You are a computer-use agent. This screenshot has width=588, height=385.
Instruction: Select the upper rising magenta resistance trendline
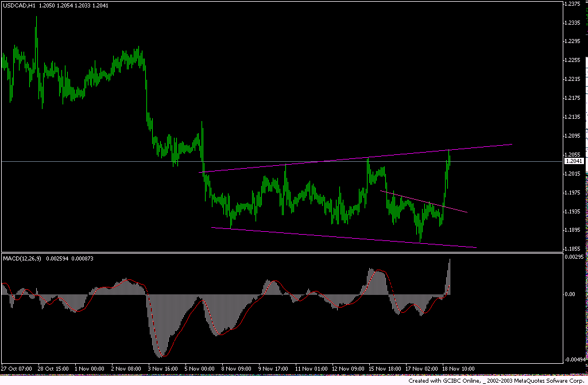355,158
